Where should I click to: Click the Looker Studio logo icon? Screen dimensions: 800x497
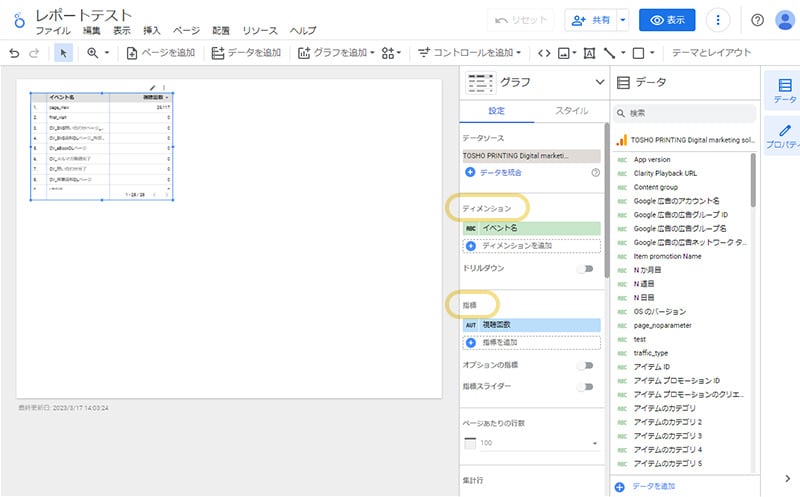click(x=19, y=20)
